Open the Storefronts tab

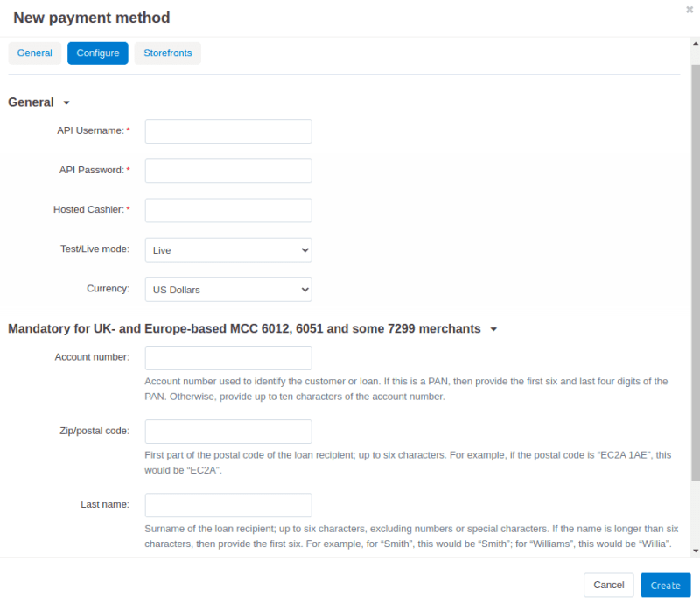click(x=167, y=53)
